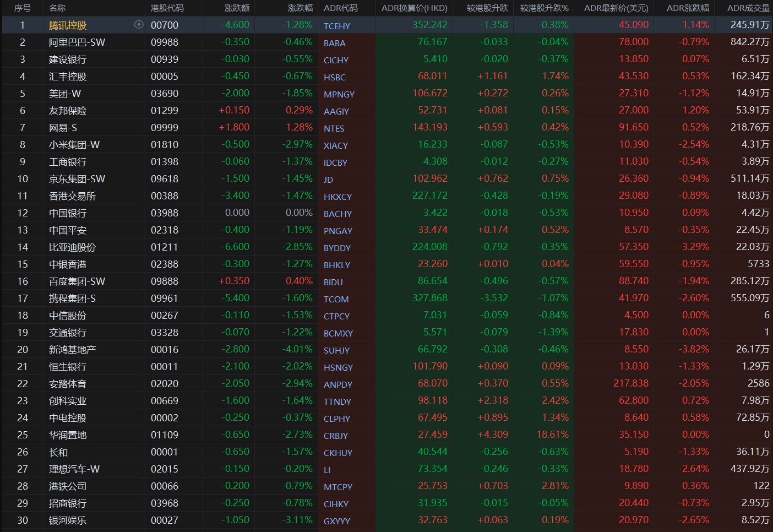Open 网易-S stock name
This screenshot has height=532, width=773.
(x=63, y=128)
